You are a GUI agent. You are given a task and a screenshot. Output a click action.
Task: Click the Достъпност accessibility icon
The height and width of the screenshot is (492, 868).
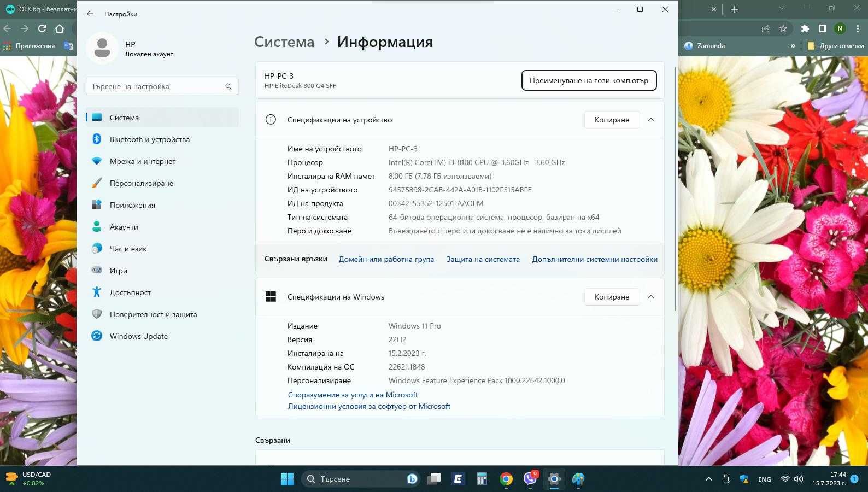click(x=97, y=292)
